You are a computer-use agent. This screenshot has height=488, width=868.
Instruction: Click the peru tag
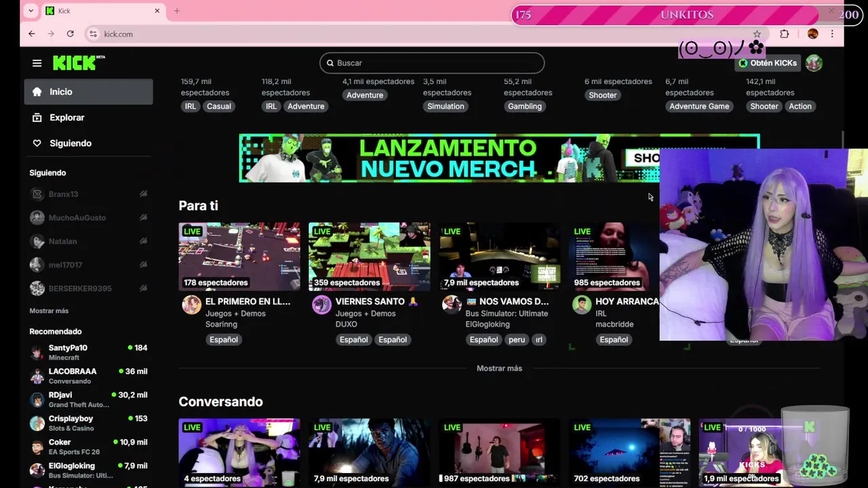(517, 340)
